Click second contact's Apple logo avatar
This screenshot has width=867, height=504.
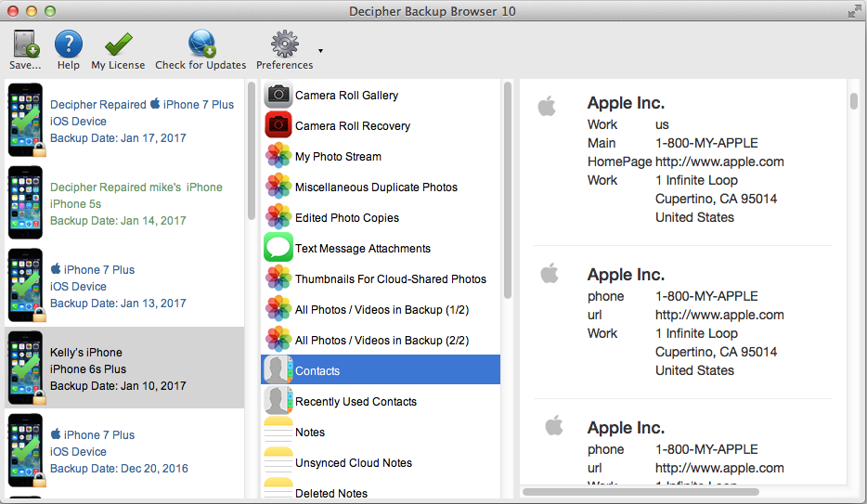click(x=550, y=273)
